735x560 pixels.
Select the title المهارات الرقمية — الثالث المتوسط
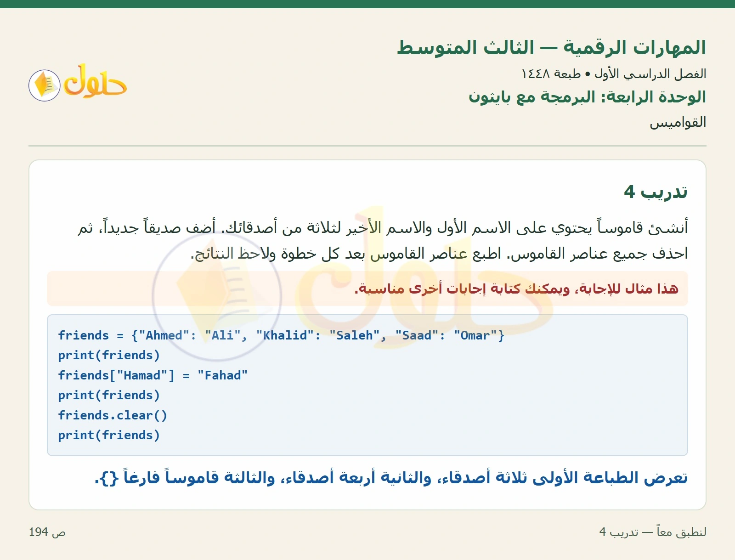(x=551, y=48)
